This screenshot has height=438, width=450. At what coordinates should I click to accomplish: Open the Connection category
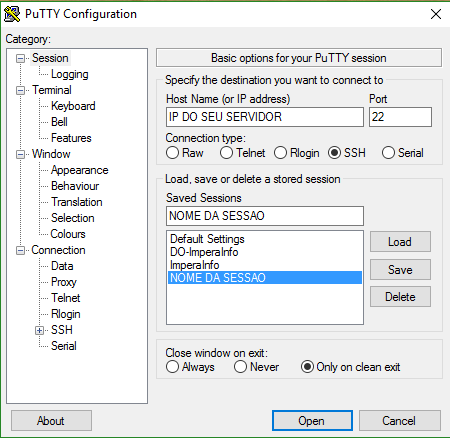tap(58, 250)
